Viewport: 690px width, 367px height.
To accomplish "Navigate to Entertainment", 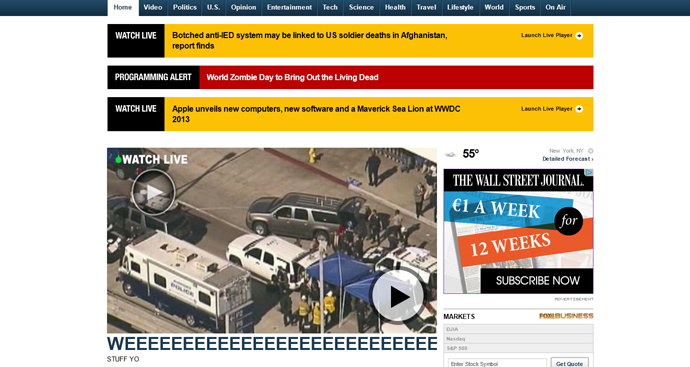I will 289,7.
